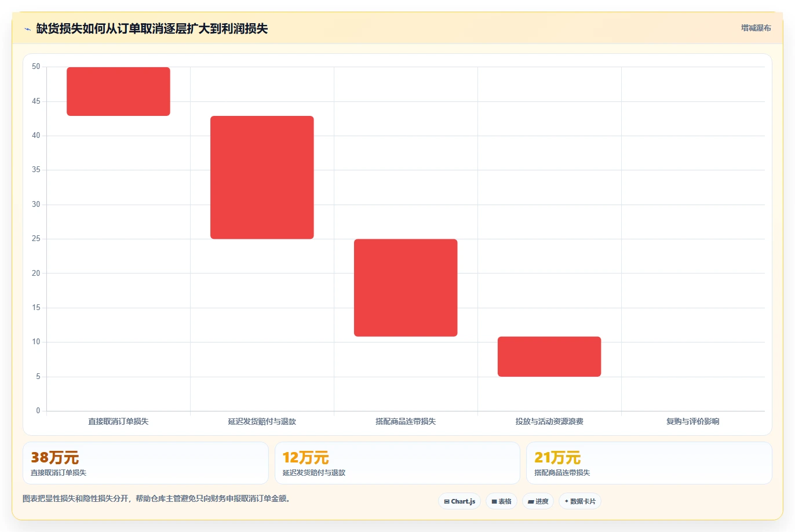Click the x-axis label 直接取消订单损失
This screenshot has height=532, width=795.
(118, 421)
